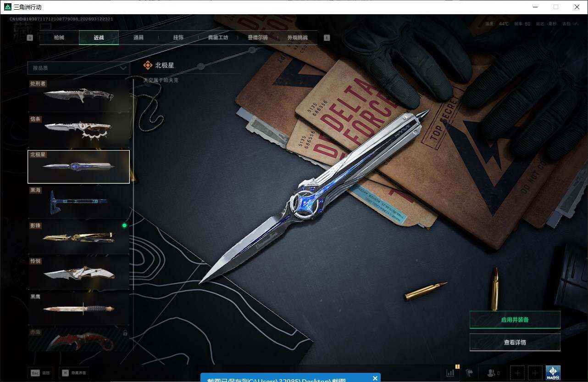588x382 pixels.
Task: Click the H 隐藏界面 button
Action: [74, 373]
